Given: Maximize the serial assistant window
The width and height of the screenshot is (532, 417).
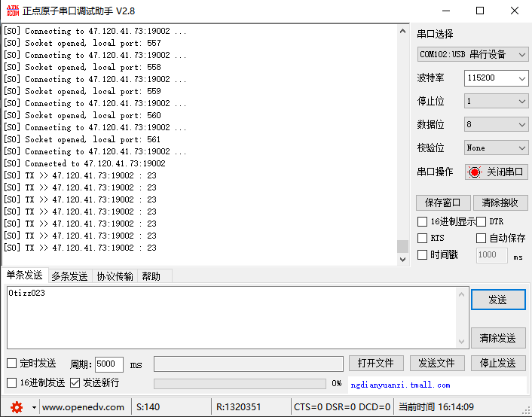Looking at the screenshot, I should point(480,11).
